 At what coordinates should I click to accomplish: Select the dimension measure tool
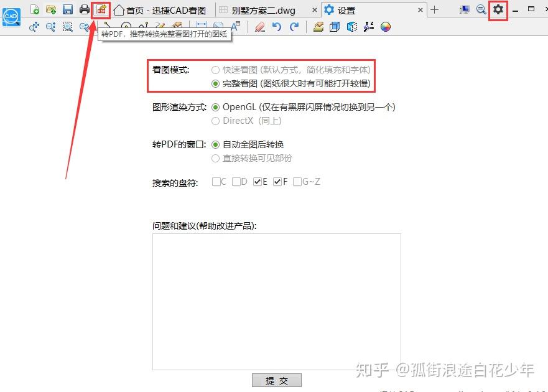[202, 25]
